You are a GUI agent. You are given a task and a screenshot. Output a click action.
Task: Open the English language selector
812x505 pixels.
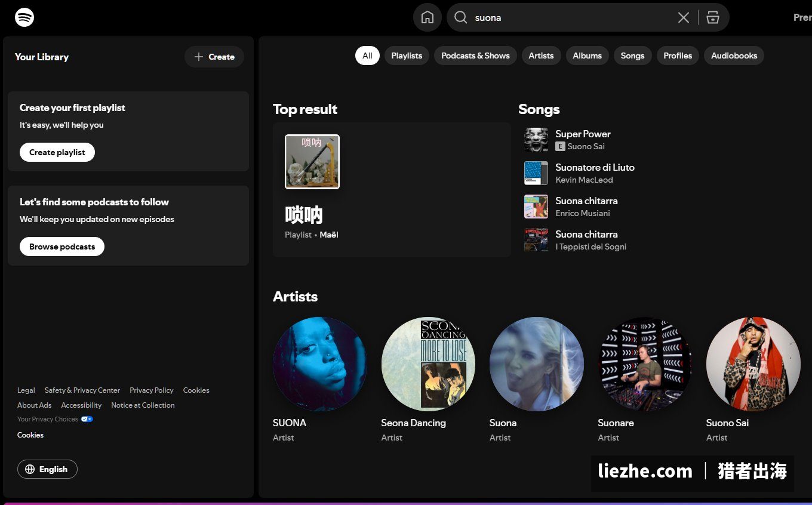[x=47, y=469]
